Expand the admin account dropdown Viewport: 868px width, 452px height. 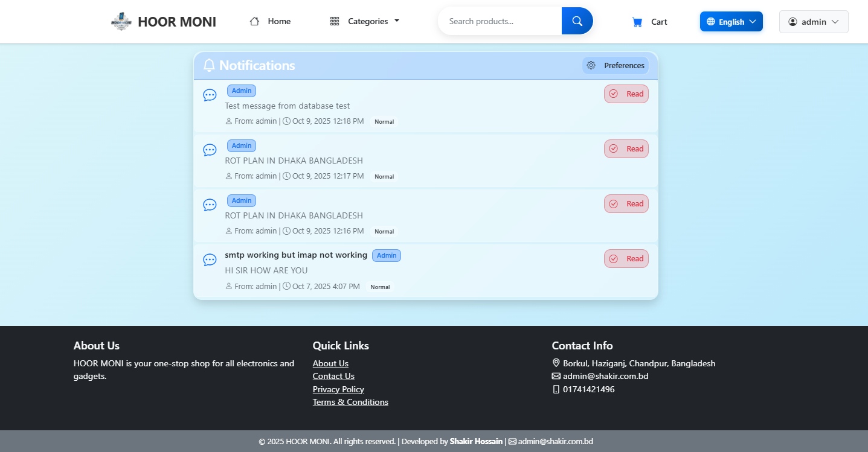814,22
